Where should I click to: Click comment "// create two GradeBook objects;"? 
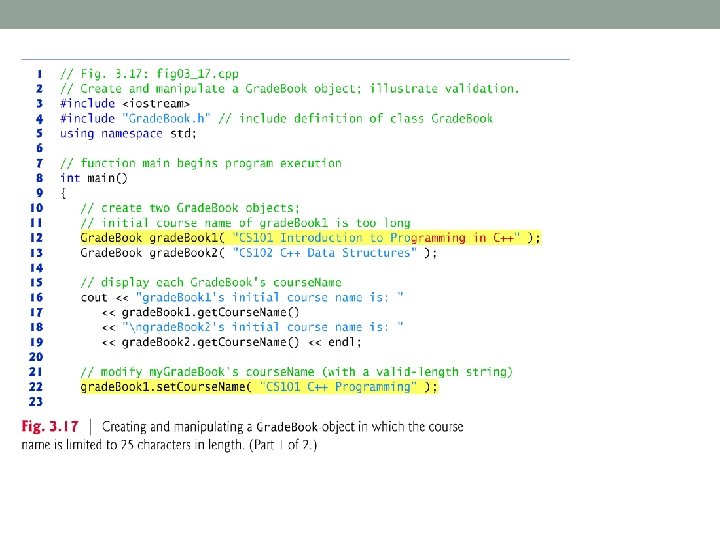point(190,208)
